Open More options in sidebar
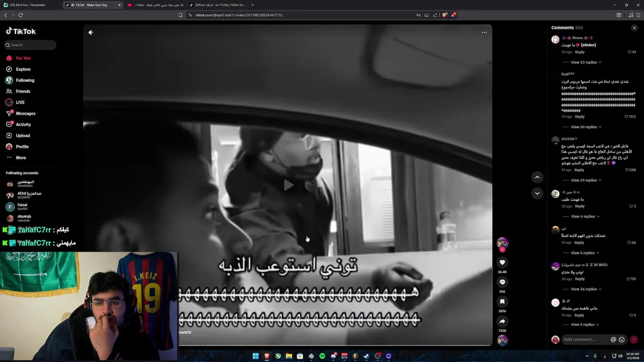This screenshot has height=362, width=644. pos(16,158)
